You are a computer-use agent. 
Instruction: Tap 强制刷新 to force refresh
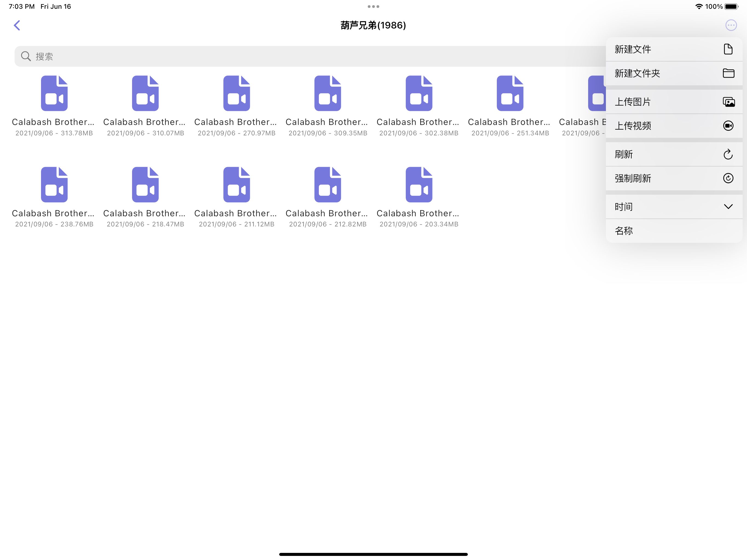(674, 178)
